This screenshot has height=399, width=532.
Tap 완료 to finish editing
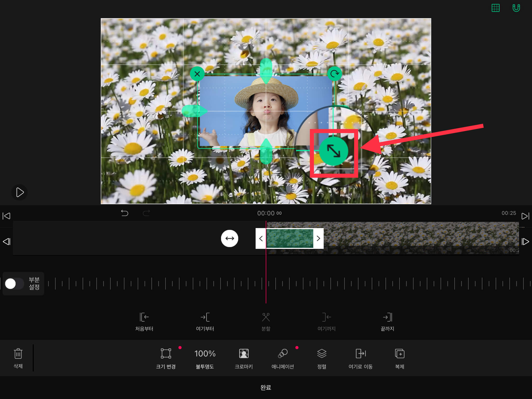click(266, 387)
